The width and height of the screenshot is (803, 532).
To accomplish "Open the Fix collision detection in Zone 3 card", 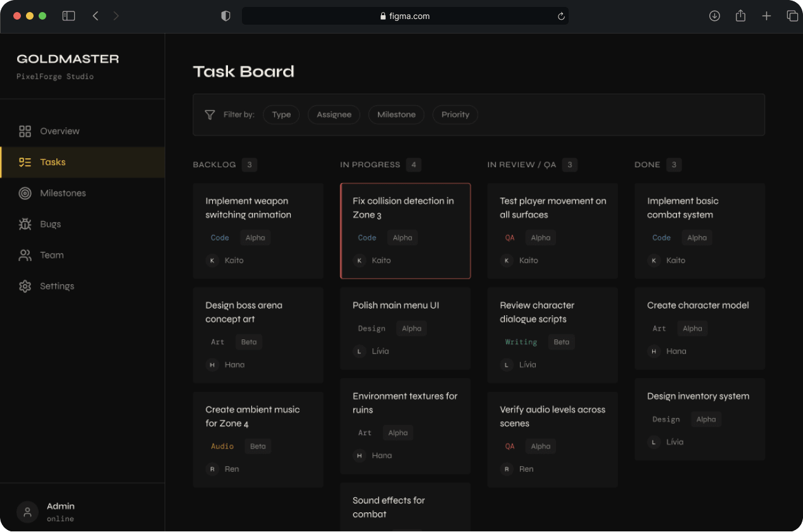I will pos(405,231).
